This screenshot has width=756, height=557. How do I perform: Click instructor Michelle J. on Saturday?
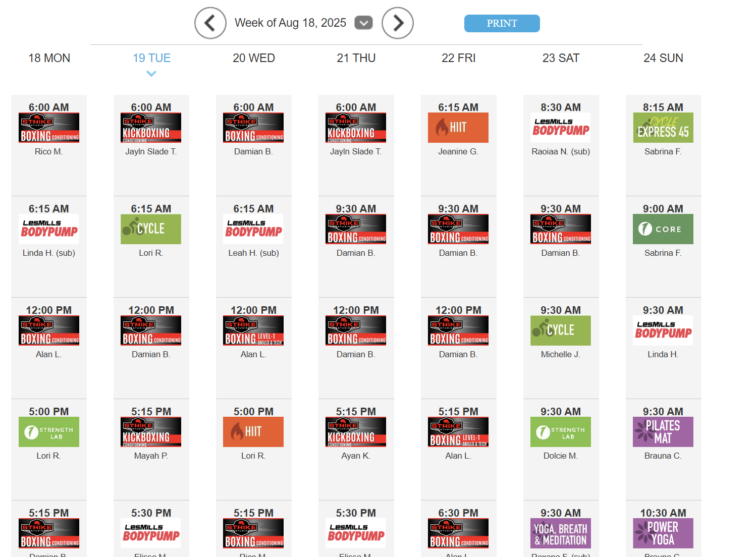click(x=561, y=354)
